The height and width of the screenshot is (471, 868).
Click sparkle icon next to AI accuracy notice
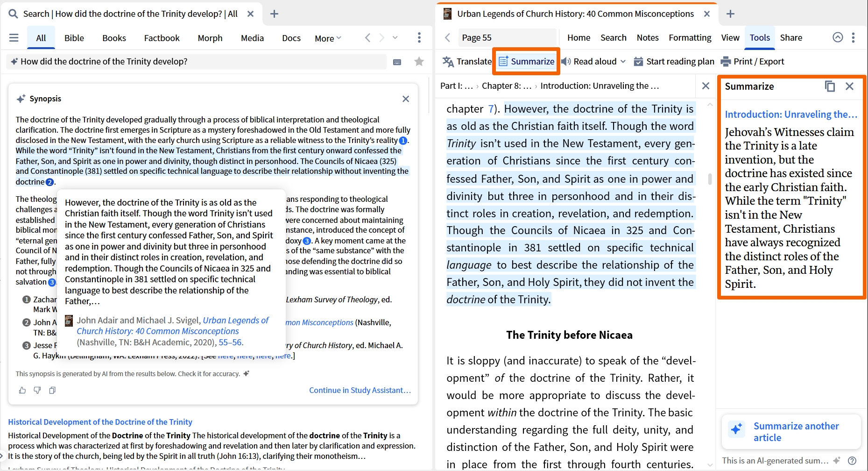pyautogui.click(x=246, y=374)
